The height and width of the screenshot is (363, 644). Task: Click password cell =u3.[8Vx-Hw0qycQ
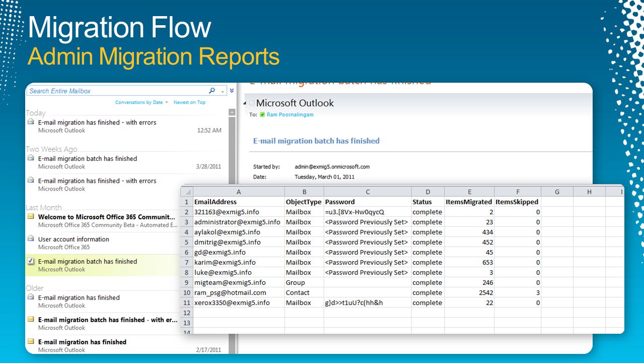tap(368, 212)
